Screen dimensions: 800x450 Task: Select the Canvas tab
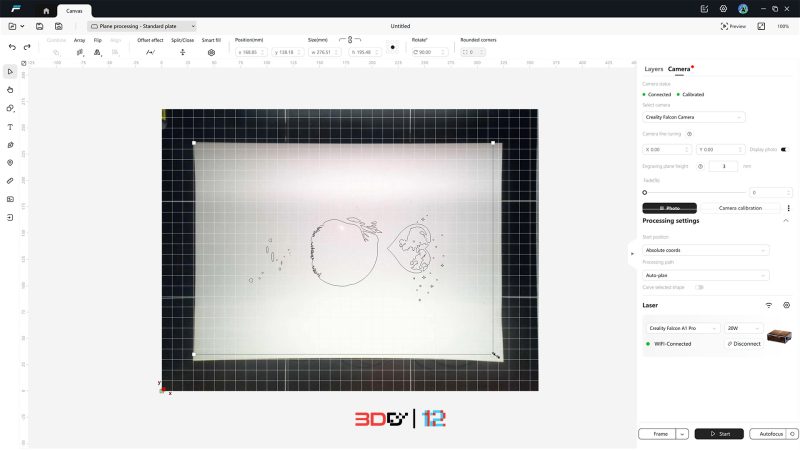coord(75,10)
